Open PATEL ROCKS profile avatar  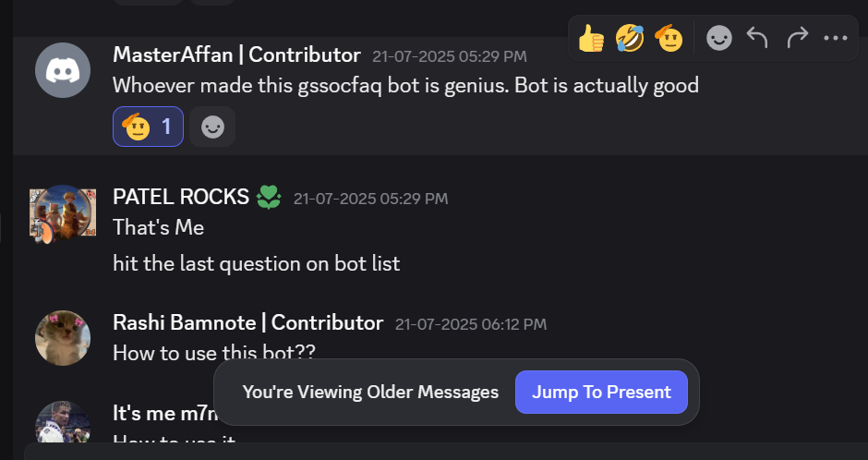tap(63, 213)
